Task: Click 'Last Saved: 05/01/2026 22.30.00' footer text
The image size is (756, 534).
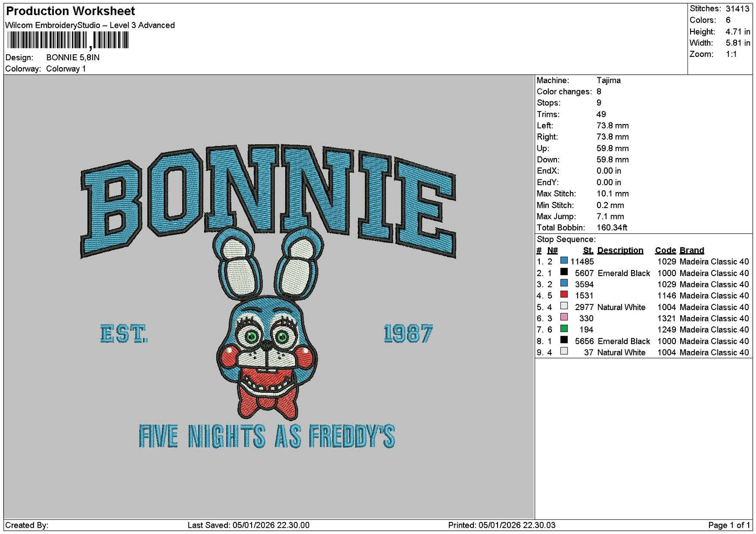Action: tap(249, 525)
